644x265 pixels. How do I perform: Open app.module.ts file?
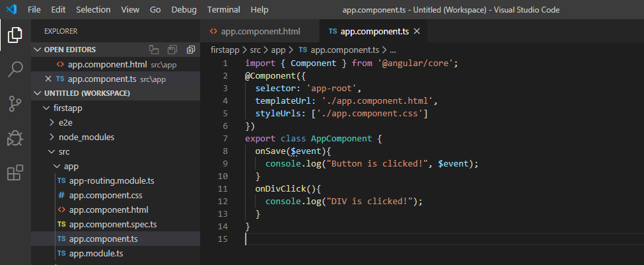[x=96, y=254]
